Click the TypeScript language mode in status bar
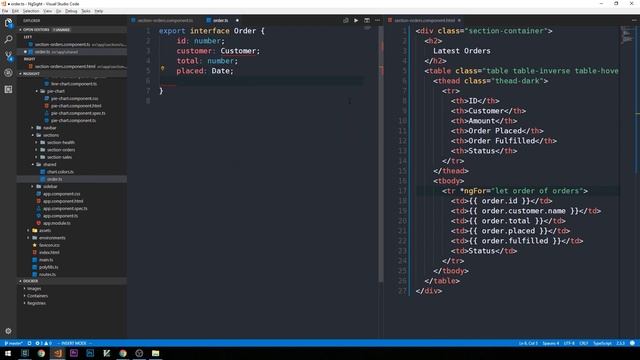 tap(602, 343)
